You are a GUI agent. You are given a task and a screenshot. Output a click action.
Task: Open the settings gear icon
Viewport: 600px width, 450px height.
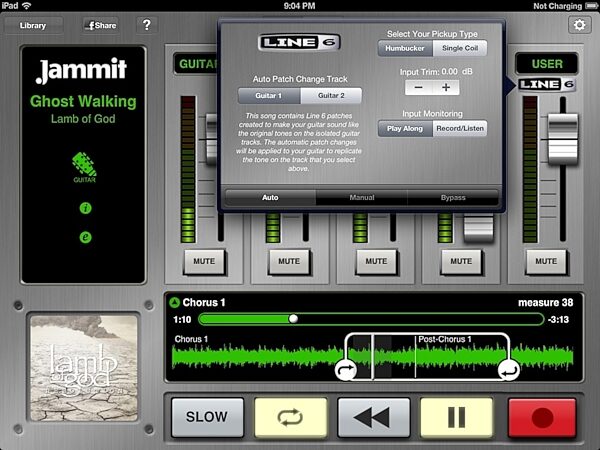579,25
